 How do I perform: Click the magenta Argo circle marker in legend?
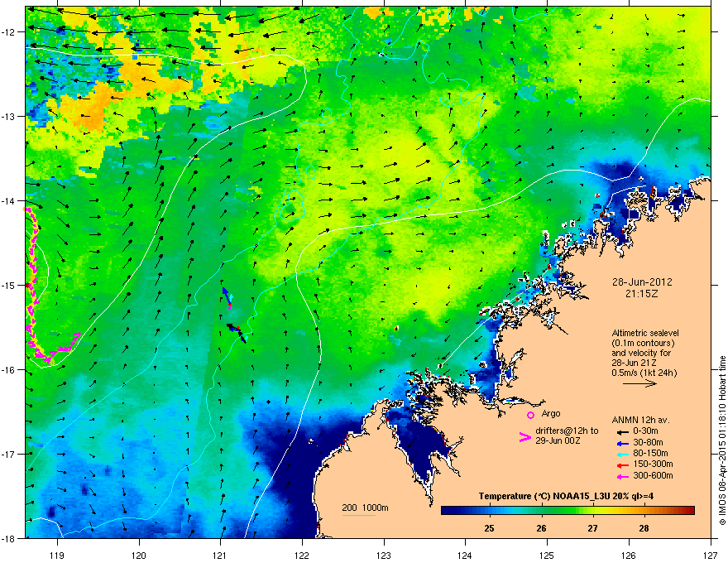tap(530, 415)
